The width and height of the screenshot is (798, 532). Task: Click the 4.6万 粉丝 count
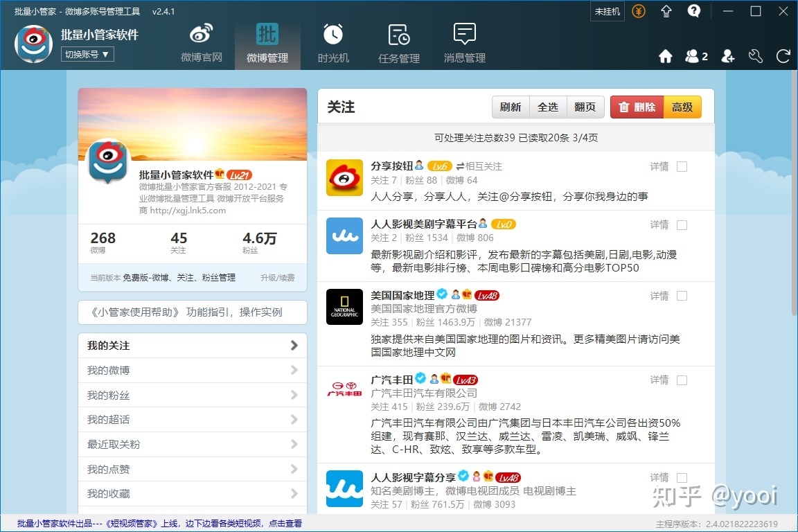pos(260,242)
